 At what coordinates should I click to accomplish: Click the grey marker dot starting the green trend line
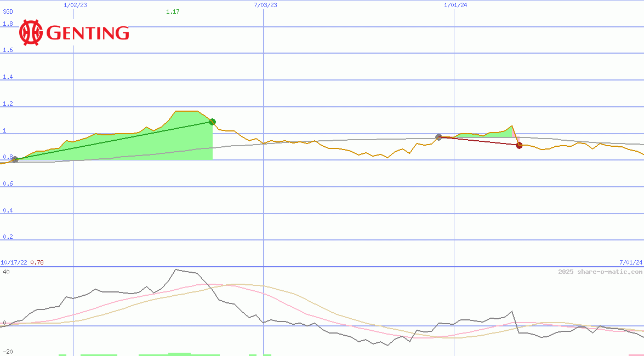click(x=15, y=159)
